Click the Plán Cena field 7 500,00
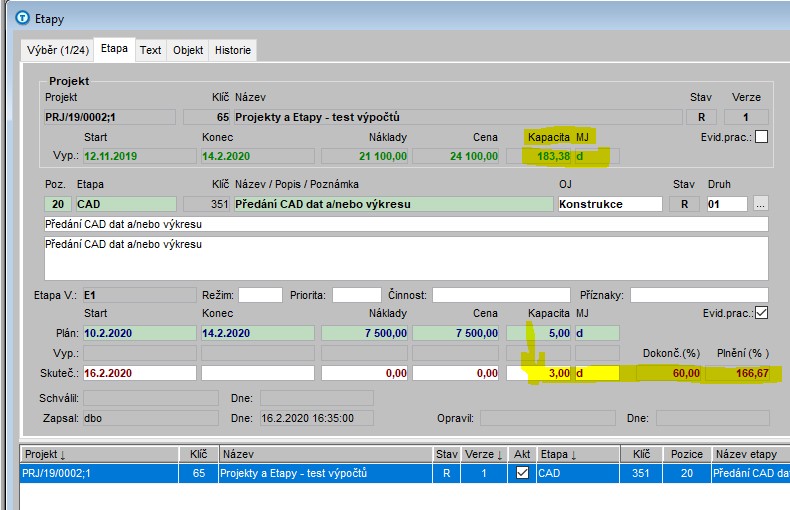 coord(455,333)
